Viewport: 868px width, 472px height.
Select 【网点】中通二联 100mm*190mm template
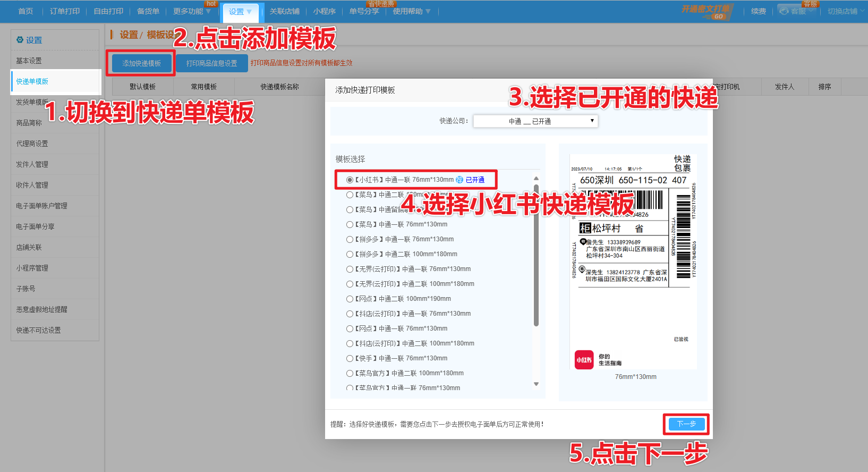click(350, 299)
